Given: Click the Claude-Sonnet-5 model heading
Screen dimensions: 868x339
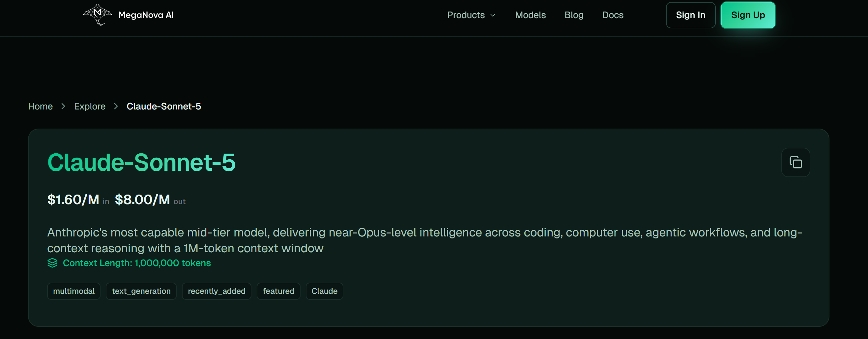Looking at the screenshot, I should point(141,162).
